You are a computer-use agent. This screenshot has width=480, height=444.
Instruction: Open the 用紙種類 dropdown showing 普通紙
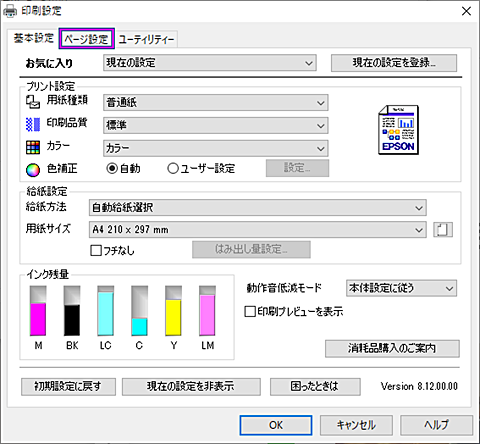[216, 103]
